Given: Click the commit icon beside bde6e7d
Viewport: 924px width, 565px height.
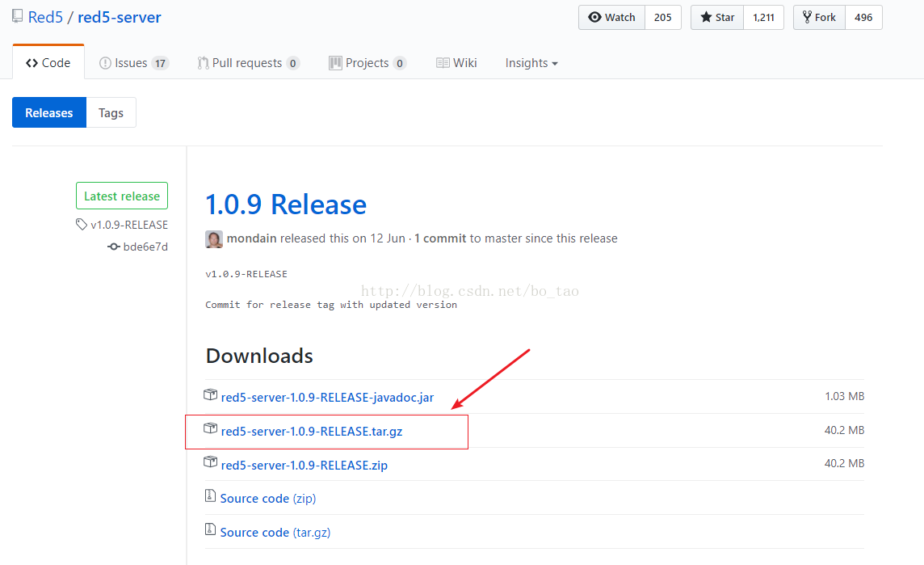Looking at the screenshot, I should 114,247.
